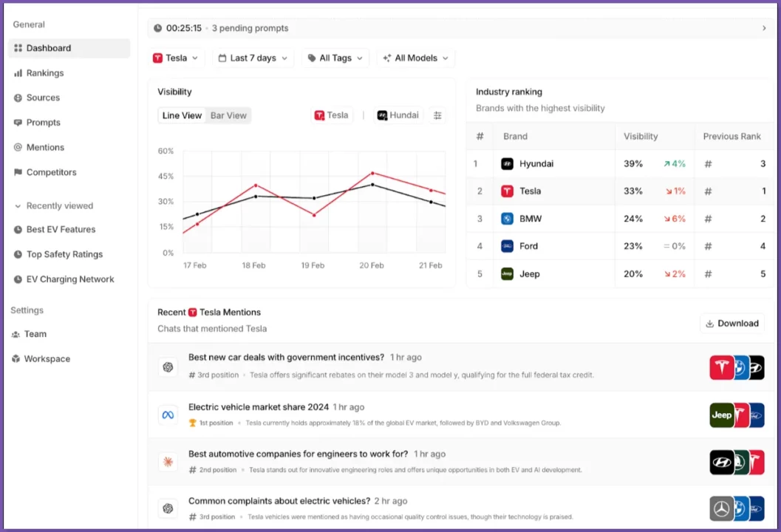Open the Tesla brand dropdown
Screen dimensions: 781x532
tap(176, 58)
